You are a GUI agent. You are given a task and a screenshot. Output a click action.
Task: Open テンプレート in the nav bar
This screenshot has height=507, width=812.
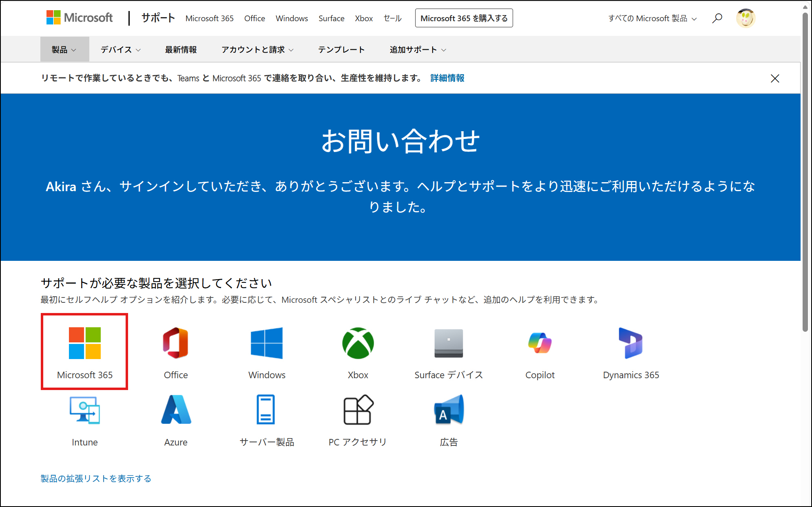(341, 49)
